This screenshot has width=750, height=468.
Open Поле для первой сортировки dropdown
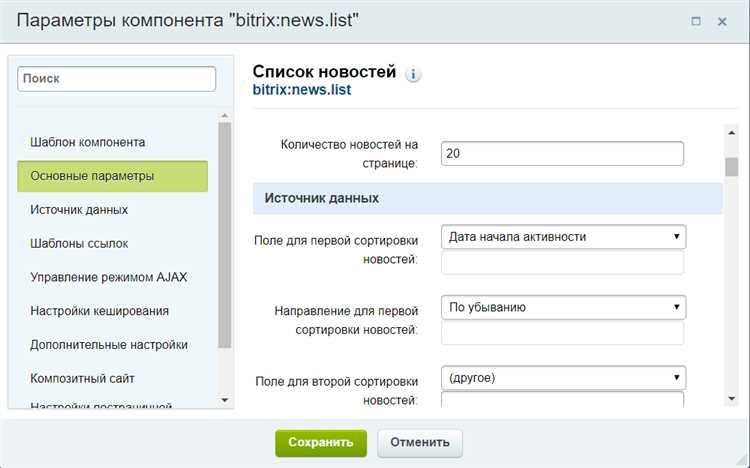coord(563,237)
